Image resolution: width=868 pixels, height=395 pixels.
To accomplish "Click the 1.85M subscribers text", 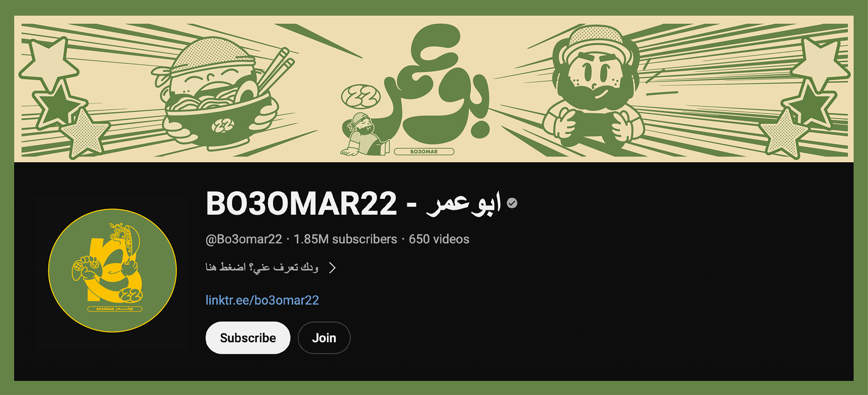I will (345, 239).
